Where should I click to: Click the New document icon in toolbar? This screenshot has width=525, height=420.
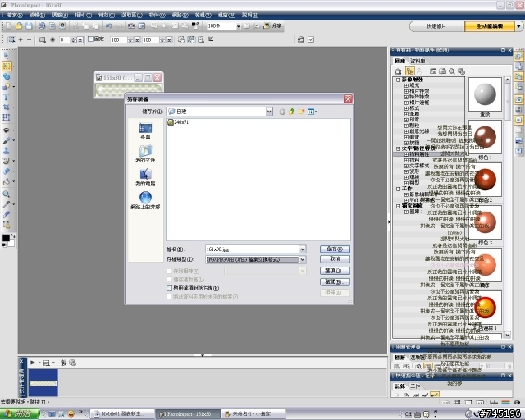tap(8, 25)
